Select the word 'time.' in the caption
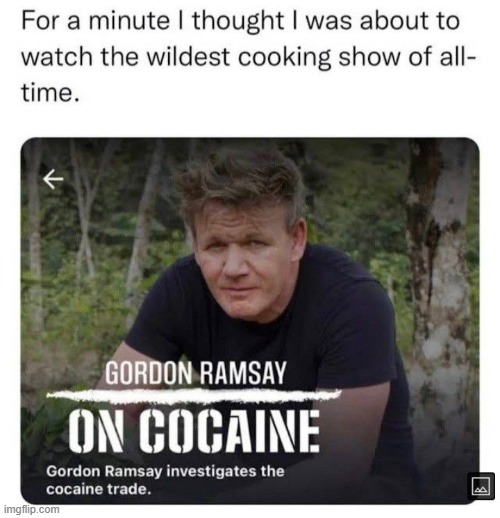Screen dimensions: 500x518 tap(51, 92)
